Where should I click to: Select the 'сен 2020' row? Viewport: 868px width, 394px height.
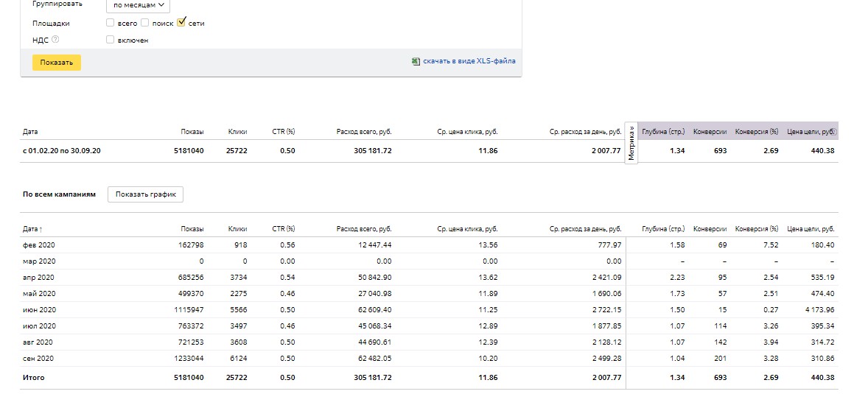(x=39, y=359)
